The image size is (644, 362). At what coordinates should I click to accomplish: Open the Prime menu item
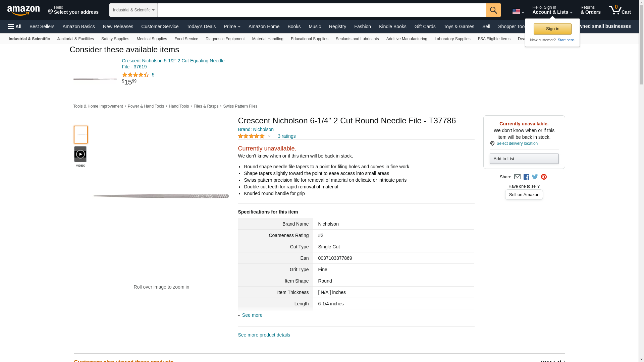point(232,26)
